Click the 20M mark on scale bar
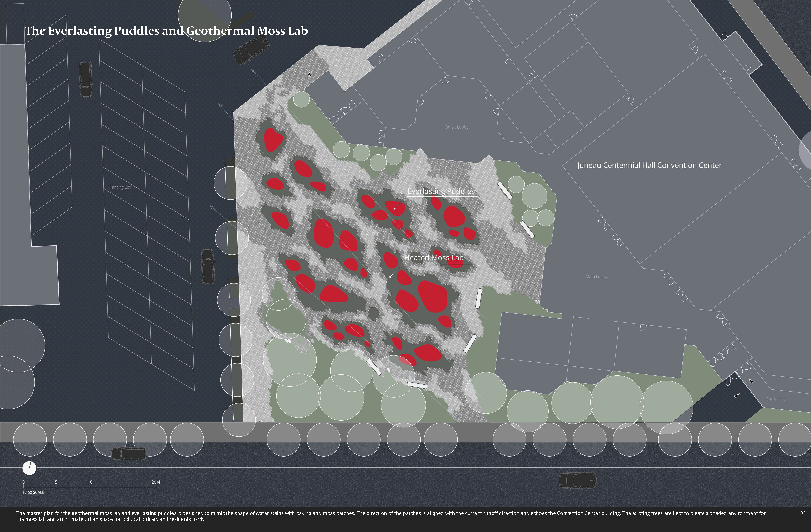The height and width of the screenshot is (532, 811). click(155, 482)
